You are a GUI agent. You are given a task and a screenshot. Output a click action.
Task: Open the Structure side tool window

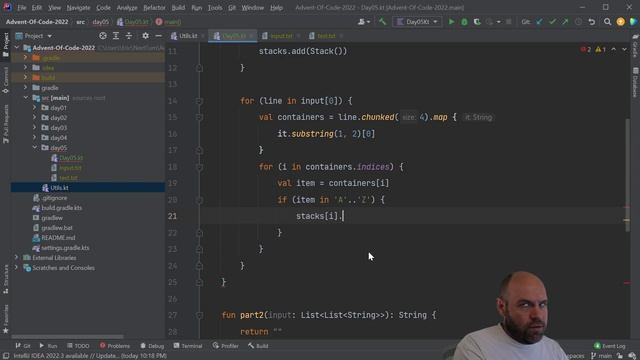click(x=6, y=279)
